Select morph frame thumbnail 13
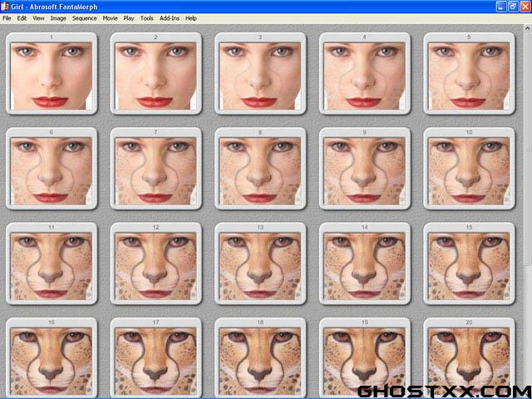 tap(260, 264)
